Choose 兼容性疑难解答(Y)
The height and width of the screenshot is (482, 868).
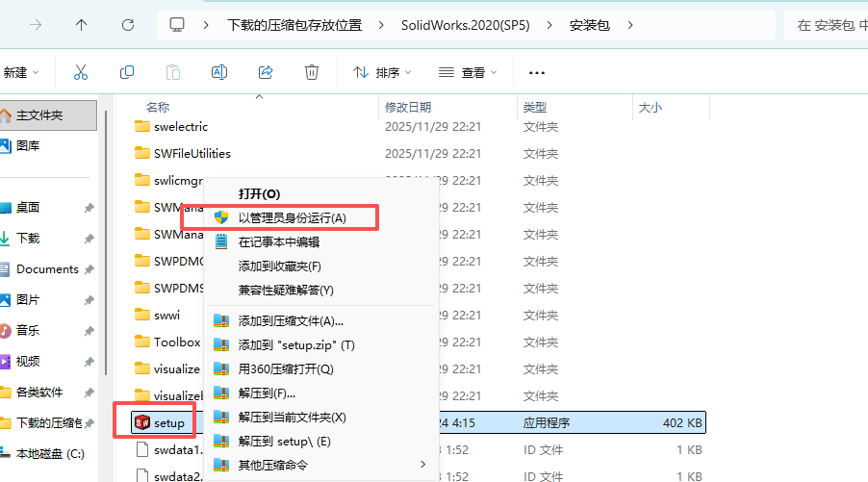[x=286, y=290]
